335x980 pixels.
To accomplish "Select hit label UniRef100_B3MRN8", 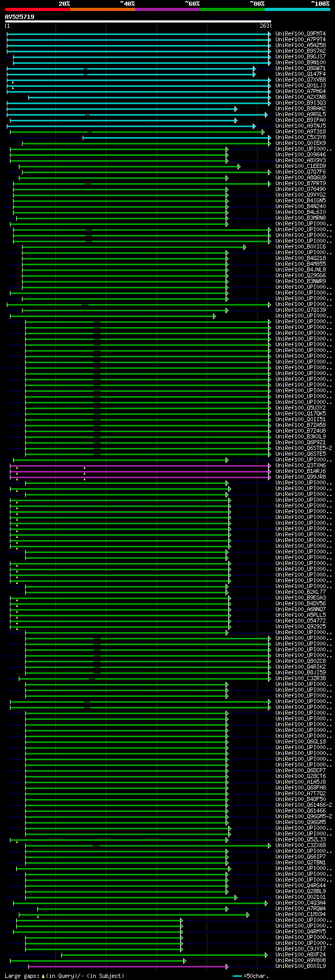I will pyautogui.click(x=300, y=218).
